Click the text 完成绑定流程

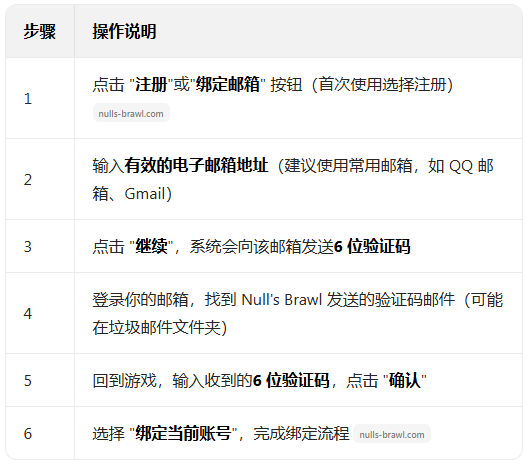point(301,434)
